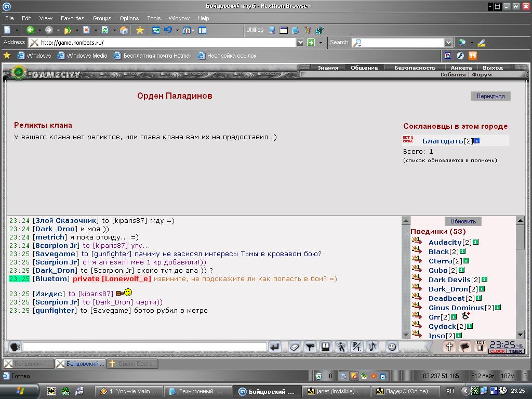Image resolution: width=532 pixels, height=399 pixels.
Task: Open the Options menu
Action: [129, 18]
